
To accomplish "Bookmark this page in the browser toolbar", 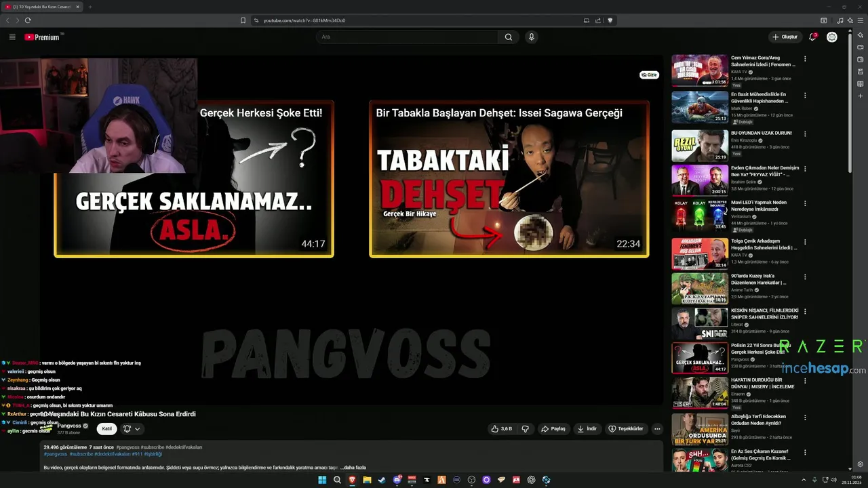I will tap(243, 20).
